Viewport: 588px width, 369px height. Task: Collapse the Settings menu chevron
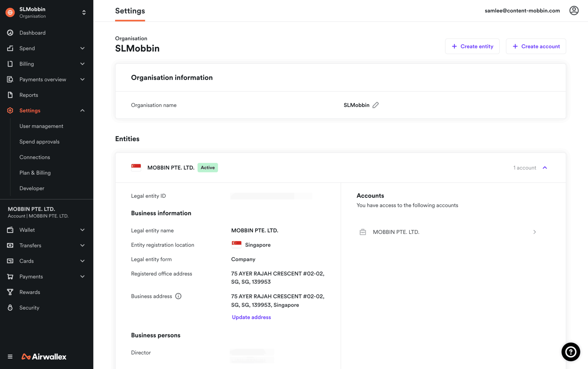(x=82, y=111)
